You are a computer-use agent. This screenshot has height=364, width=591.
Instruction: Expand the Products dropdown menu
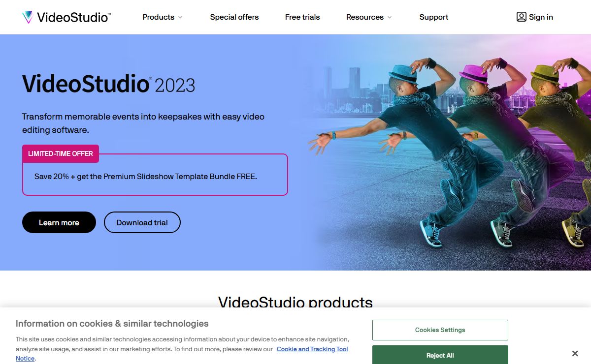click(163, 17)
